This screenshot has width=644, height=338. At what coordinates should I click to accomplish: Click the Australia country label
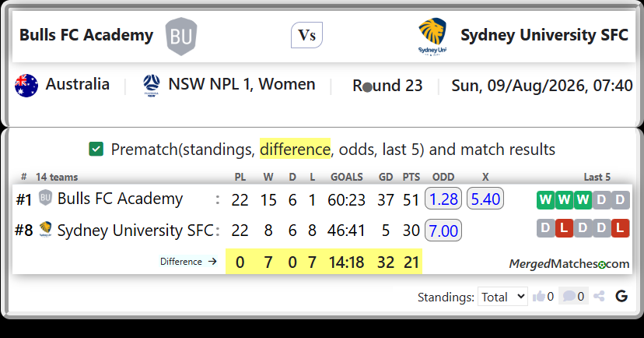tap(77, 85)
